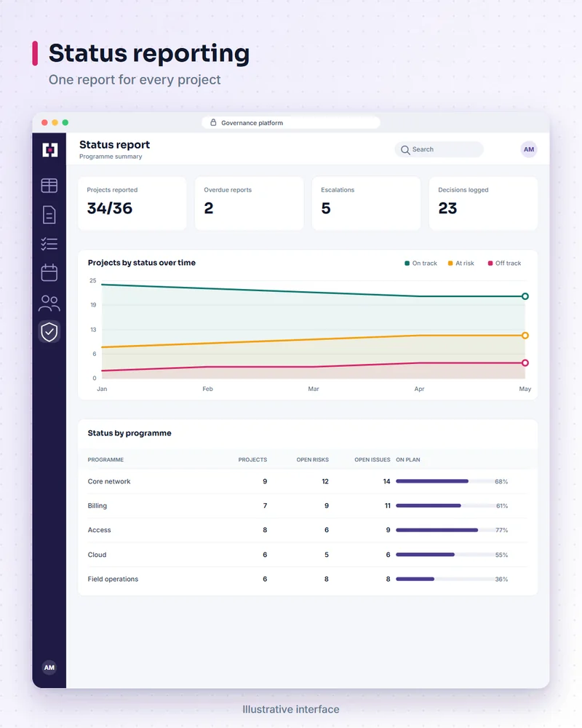
Task: Open the Field operations programme row
Action: point(308,579)
